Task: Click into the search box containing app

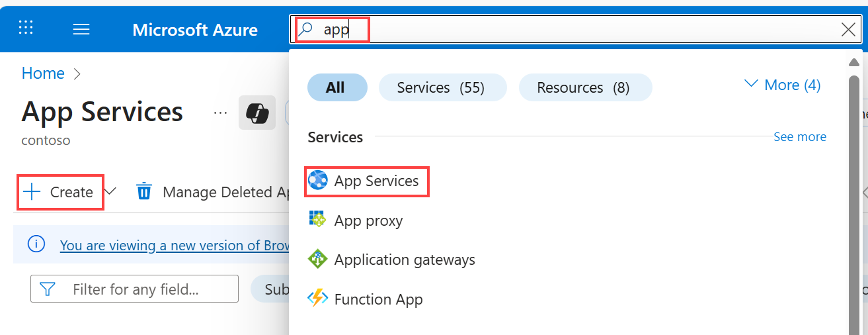Action: tap(575, 29)
